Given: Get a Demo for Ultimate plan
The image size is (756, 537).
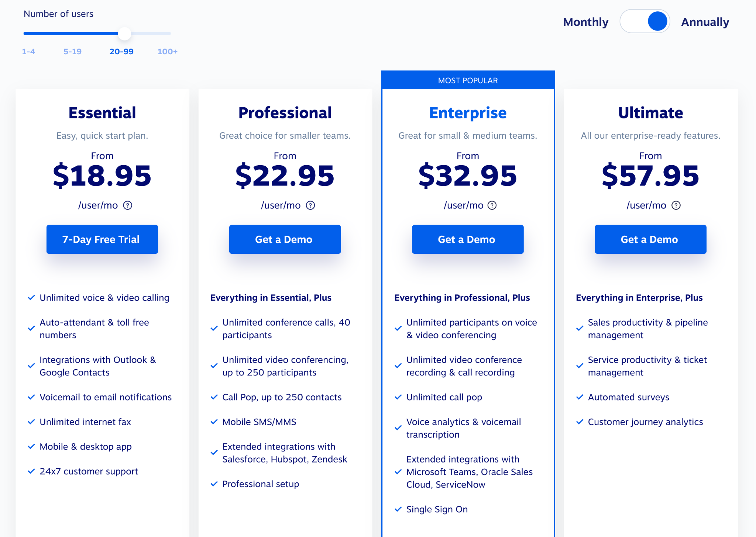Looking at the screenshot, I should [650, 239].
